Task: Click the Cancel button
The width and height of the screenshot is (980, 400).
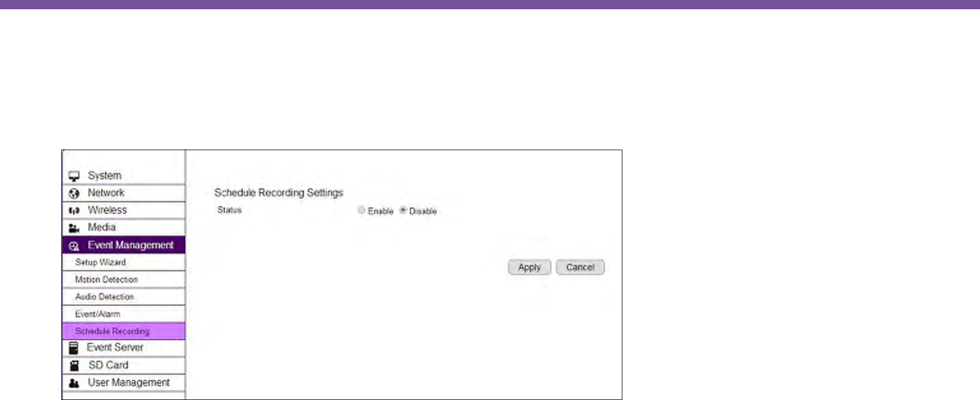Action: pyautogui.click(x=580, y=267)
